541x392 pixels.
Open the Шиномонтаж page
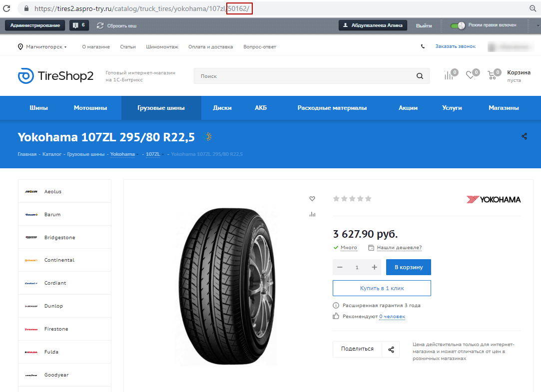[162, 46]
